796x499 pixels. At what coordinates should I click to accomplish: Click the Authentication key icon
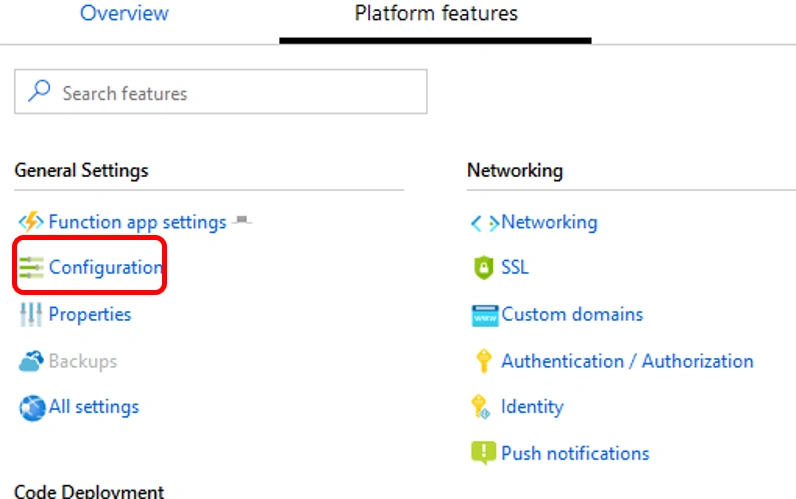(x=484, y=361)
